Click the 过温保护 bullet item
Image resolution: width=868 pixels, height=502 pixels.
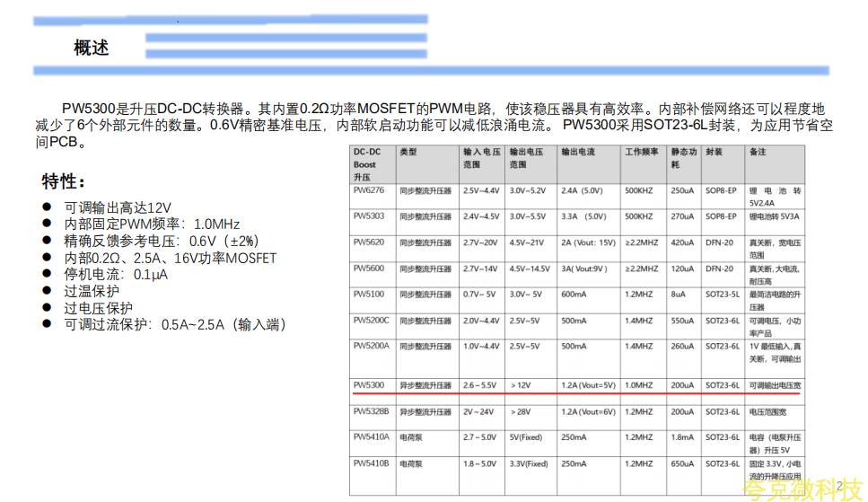(91, 291)
